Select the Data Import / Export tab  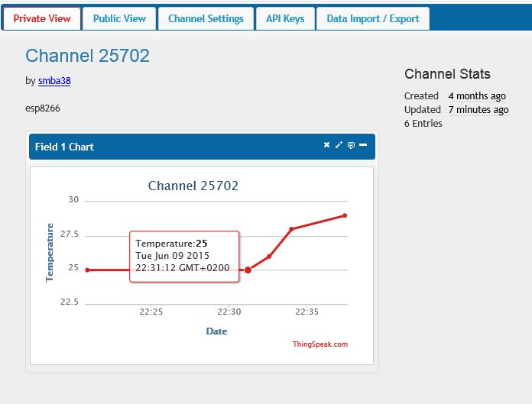click(372, 18)
